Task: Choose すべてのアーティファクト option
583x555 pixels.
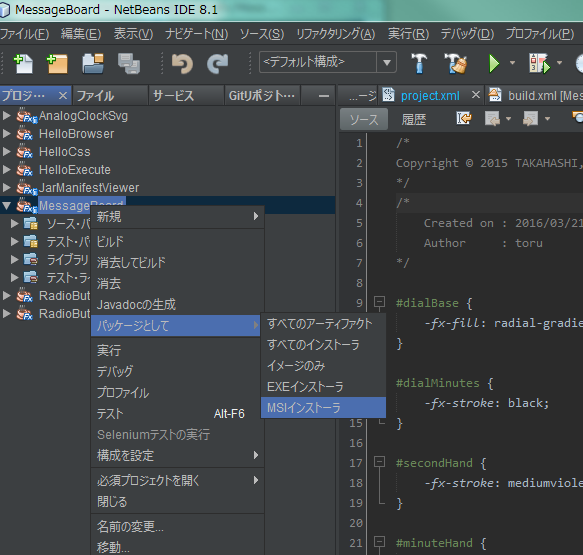Action: coord(323,324)
